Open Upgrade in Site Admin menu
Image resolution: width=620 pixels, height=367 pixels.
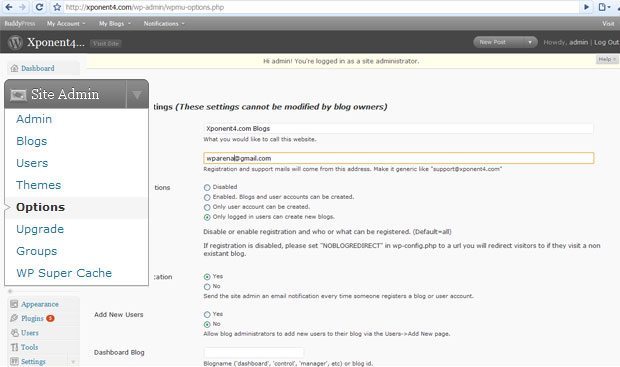pyautogui.click(x=40, y=229)
